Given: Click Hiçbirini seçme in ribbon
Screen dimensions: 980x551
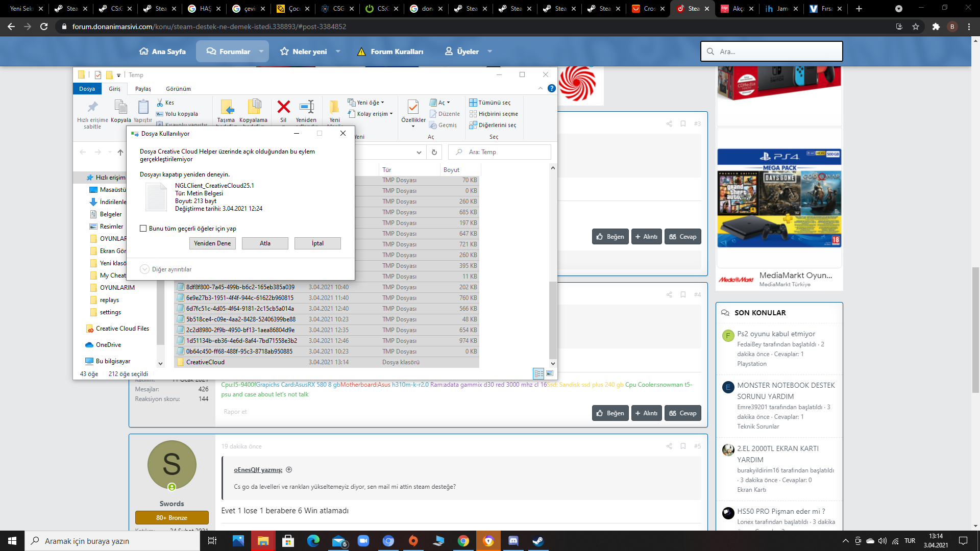Looking at the screenshot, I should tap(494, 114).
